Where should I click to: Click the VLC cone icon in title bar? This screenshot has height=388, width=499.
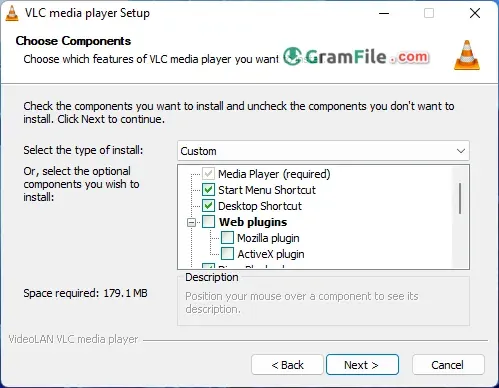pos(12,13)
